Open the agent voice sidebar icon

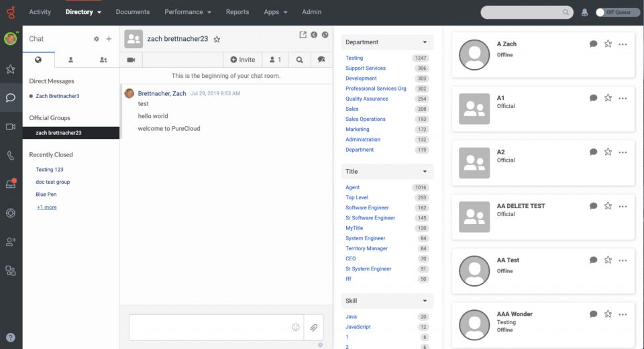(x=11, y=242)
